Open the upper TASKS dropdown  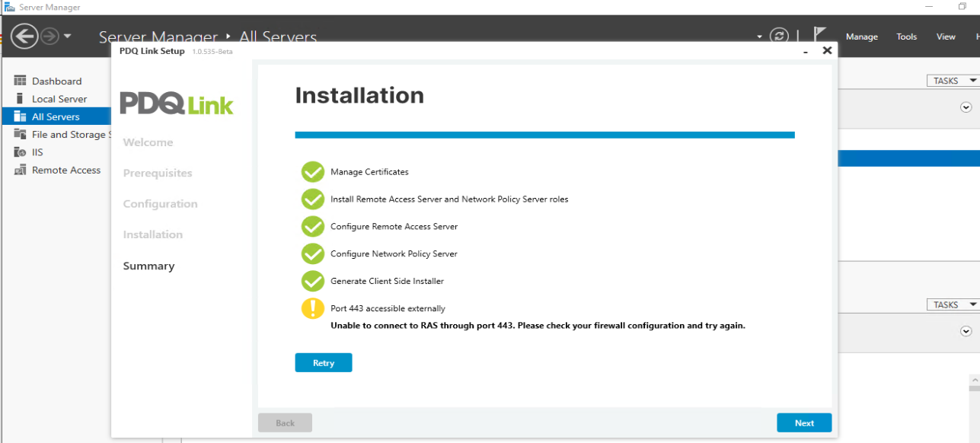pos(953,81)
